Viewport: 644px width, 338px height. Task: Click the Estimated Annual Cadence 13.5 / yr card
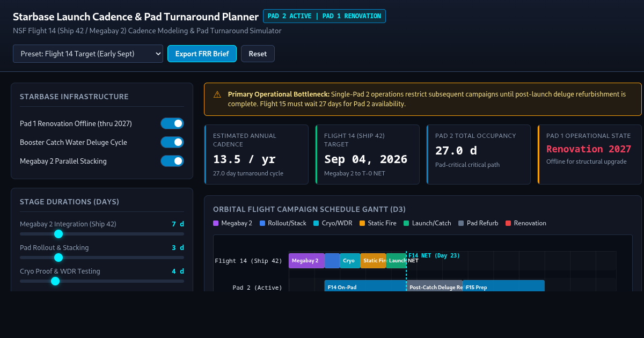[x=257, y=154]
